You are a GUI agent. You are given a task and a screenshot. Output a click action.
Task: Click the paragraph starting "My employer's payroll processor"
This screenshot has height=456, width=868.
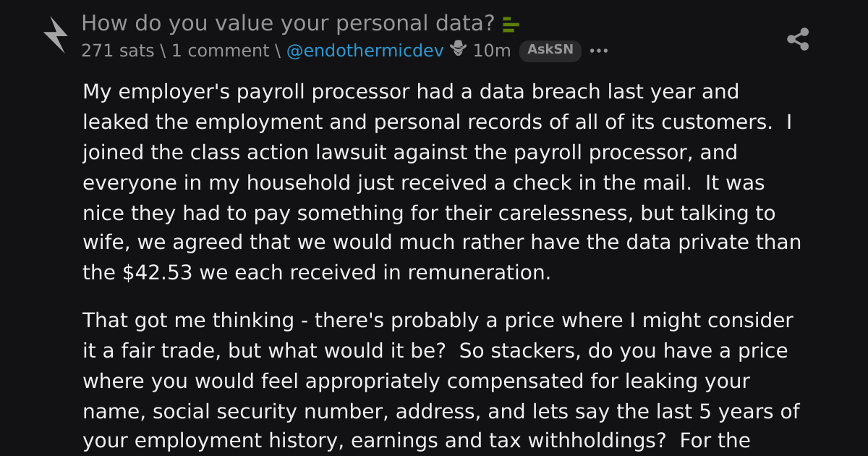pyautogui.click(x=442, y=182)
